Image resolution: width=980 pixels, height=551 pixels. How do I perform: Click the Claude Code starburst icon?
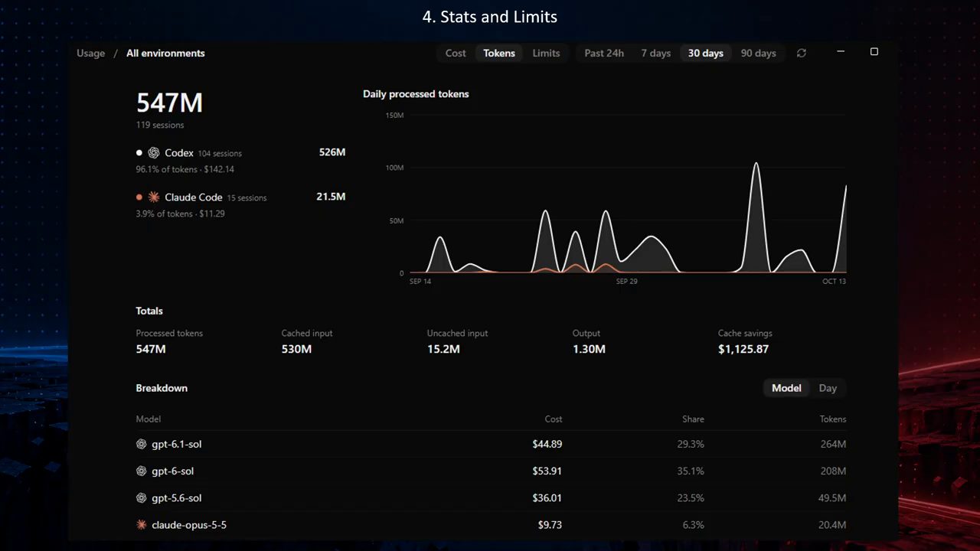154,197
